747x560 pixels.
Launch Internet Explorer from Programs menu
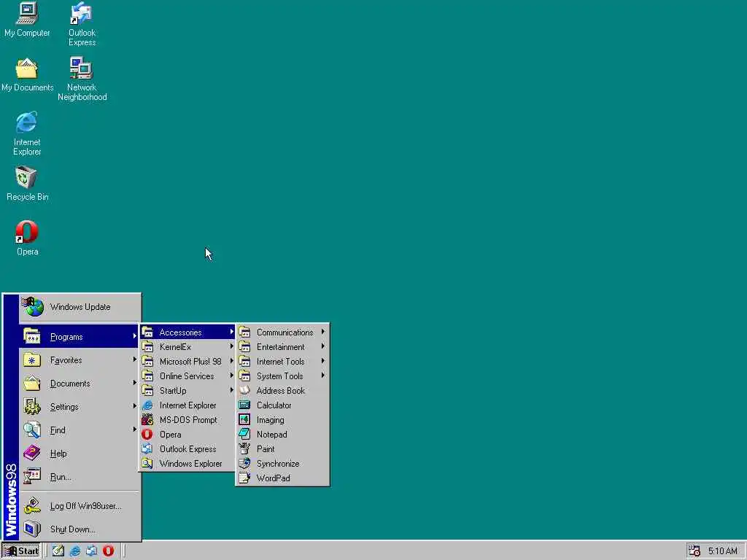coord(187,405)
